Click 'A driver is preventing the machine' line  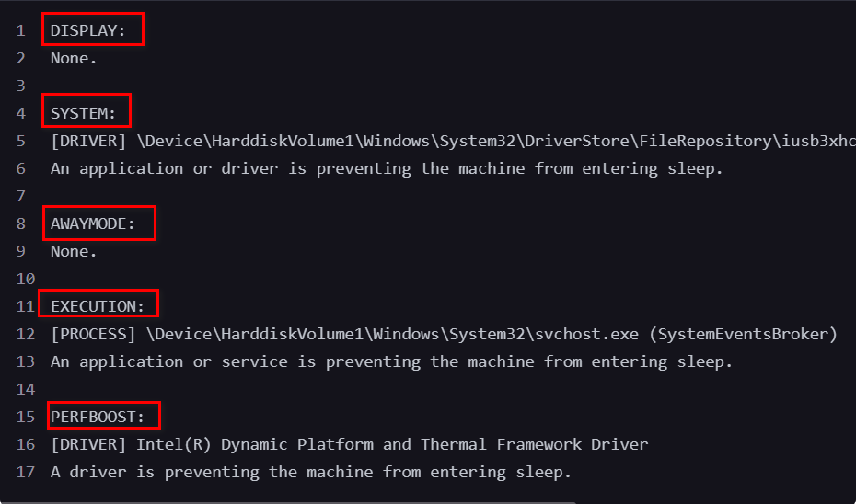[311, 472]
